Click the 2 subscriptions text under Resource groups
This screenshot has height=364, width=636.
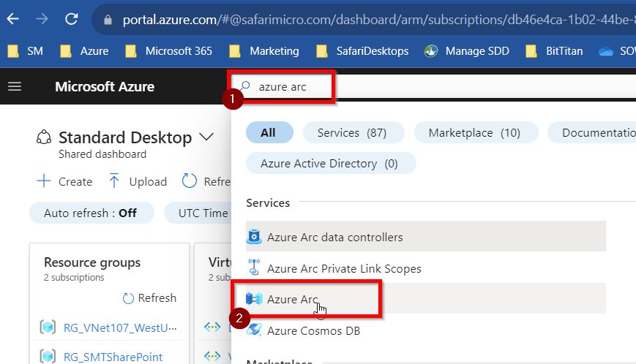[74, 277]
